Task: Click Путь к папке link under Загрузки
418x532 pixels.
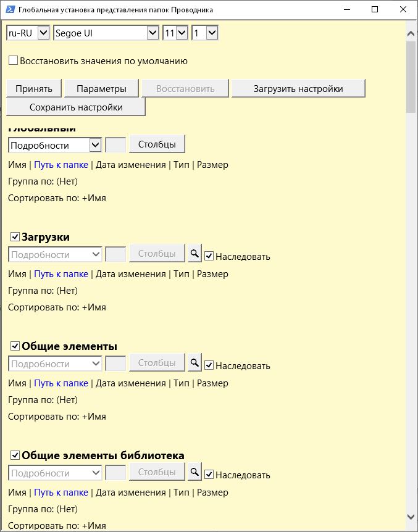Action: pyautogui.click(x=61, y=274)
